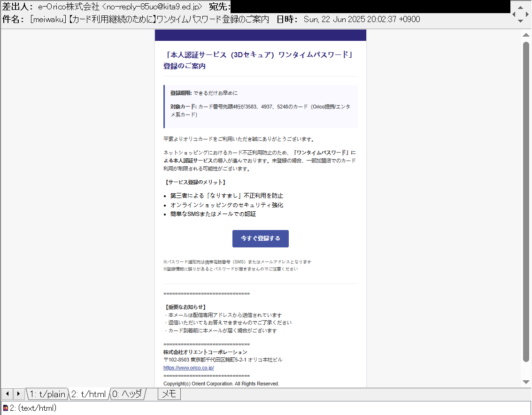
Task: Click the previous-part arrow button beside the tabs
Action: [x=7, y=393]
